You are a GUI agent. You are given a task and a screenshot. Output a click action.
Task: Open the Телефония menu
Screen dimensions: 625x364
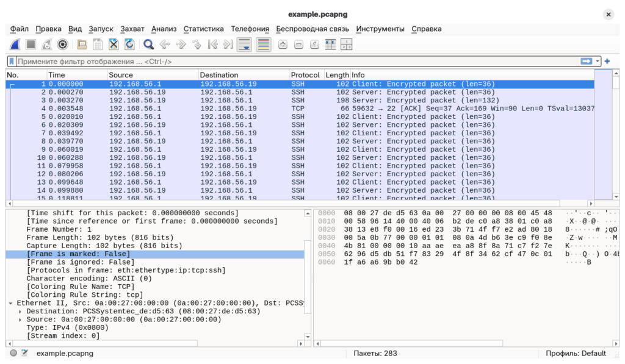(250, 29)
